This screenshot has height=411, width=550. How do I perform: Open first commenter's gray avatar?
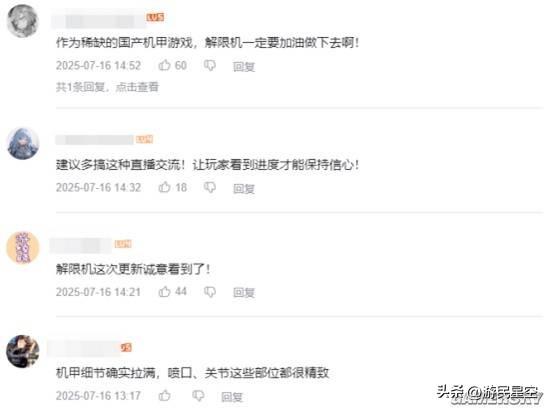click(23, 21)
